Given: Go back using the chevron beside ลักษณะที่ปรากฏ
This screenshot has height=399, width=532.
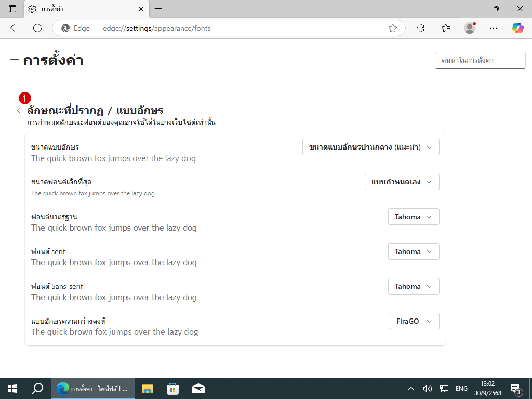Looking at the screenshot, I should tap(19, 110).
